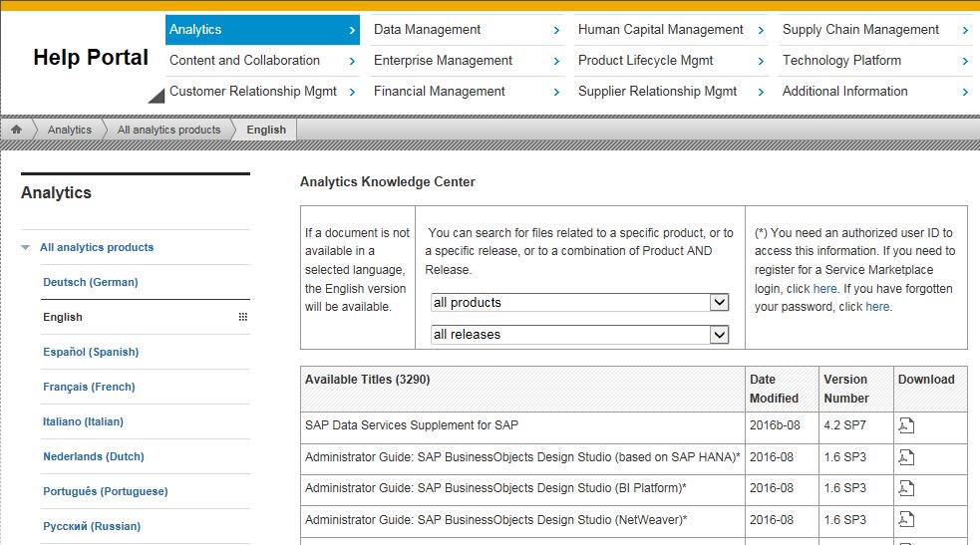Viewport: 980px width, 545px height.
Task: Choose Nederlands (Dutch) language
Action: (94, 457)
